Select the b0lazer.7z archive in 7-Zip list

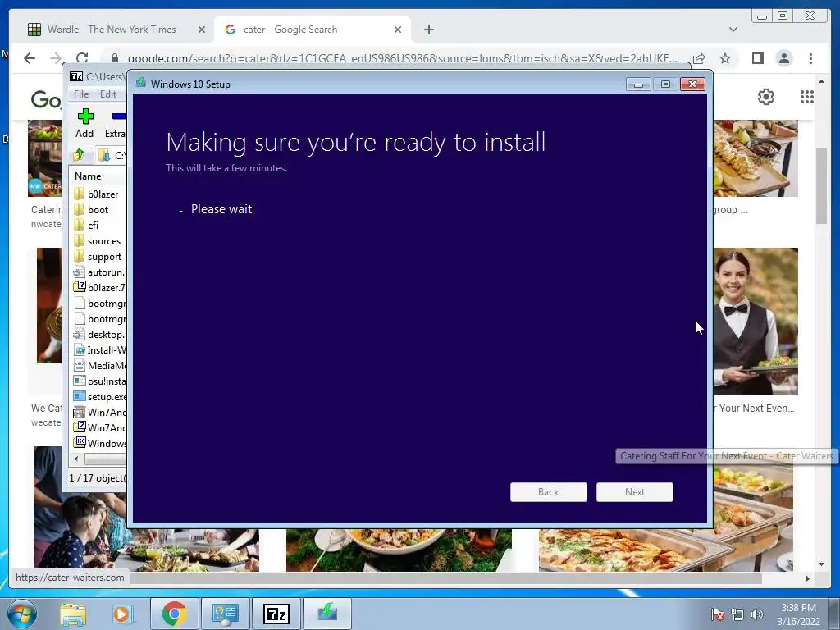click(x=99, y=288)
